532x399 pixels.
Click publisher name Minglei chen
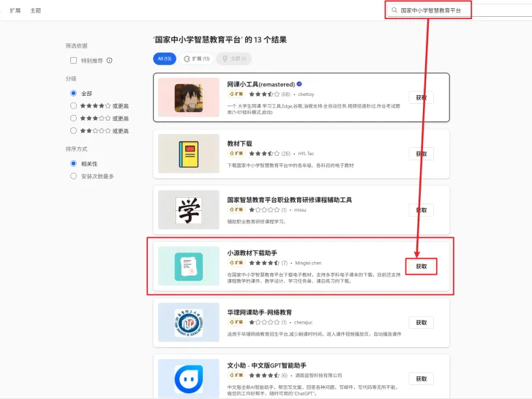(308, 263)
